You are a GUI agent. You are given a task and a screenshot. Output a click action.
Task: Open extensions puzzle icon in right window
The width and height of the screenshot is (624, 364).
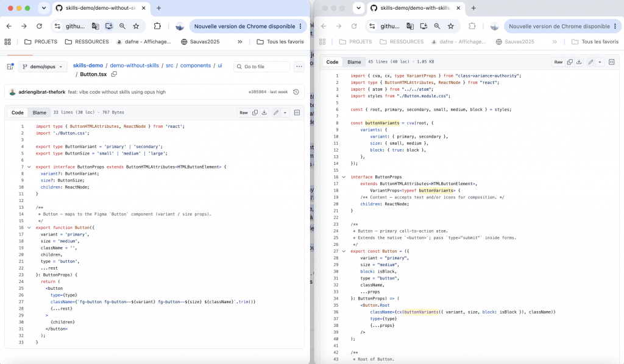pyautogui.click(x=472, y=26)
